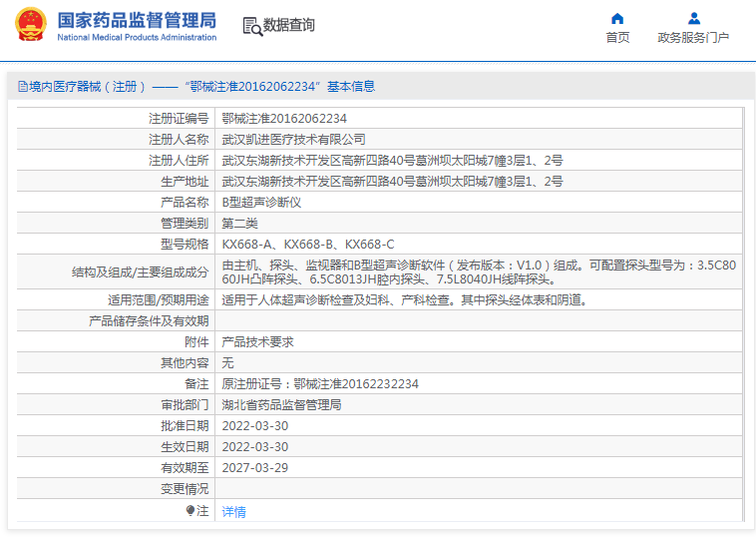Click the product name B型超声诊断仪 cell
Viewport: 756px width, 538px height.
[260, 202]
